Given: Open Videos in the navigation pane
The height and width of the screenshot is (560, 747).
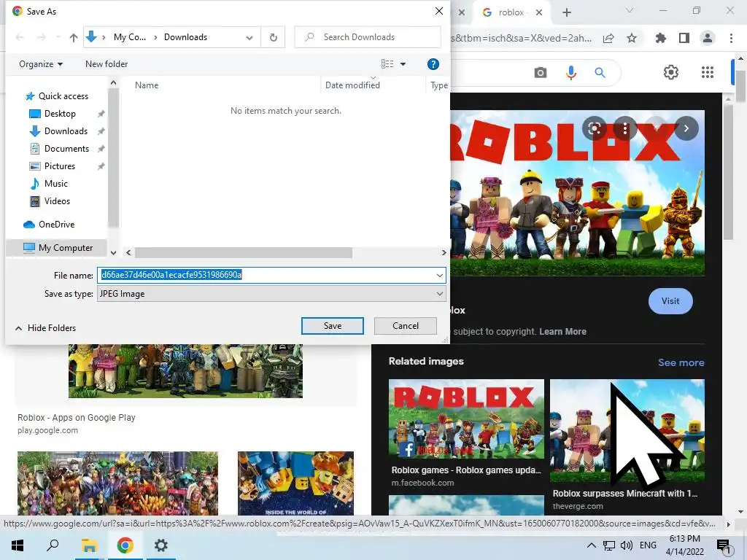Looking at the screenshot, I should pos(50,201).
